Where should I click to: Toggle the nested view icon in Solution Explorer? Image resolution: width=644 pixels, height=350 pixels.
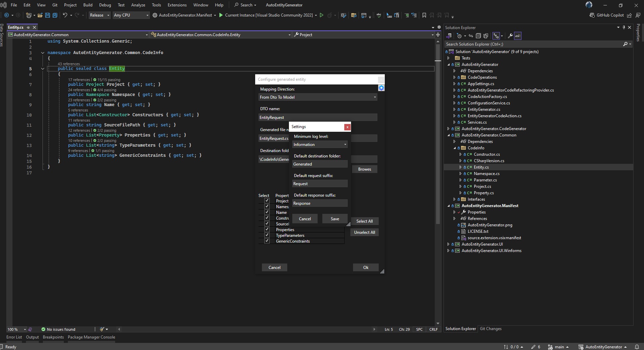coord(496,36)
